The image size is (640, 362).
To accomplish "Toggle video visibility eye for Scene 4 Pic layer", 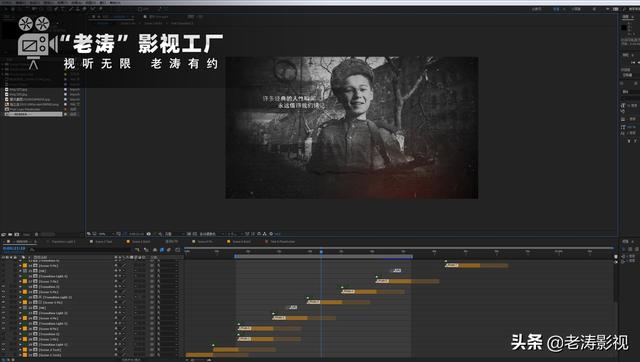I will tap(3, 318).
